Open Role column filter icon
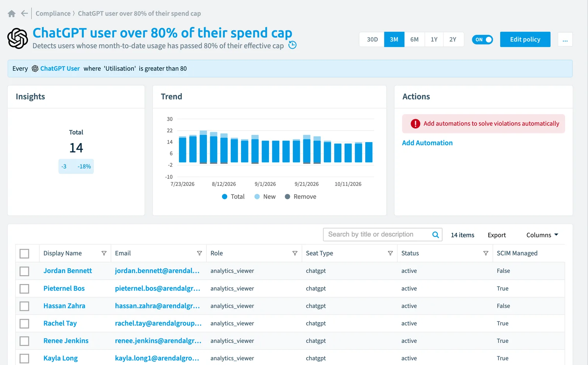The image size is (588, 365). coord(295,253)
